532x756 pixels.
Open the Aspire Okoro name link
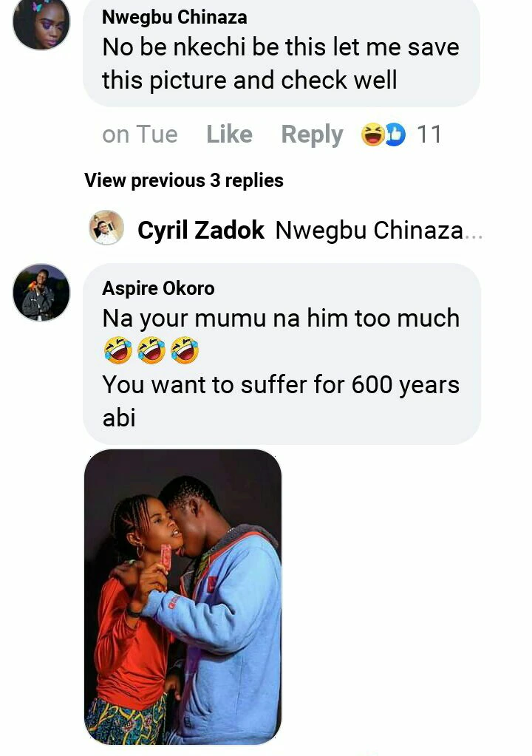pos(158,287)
